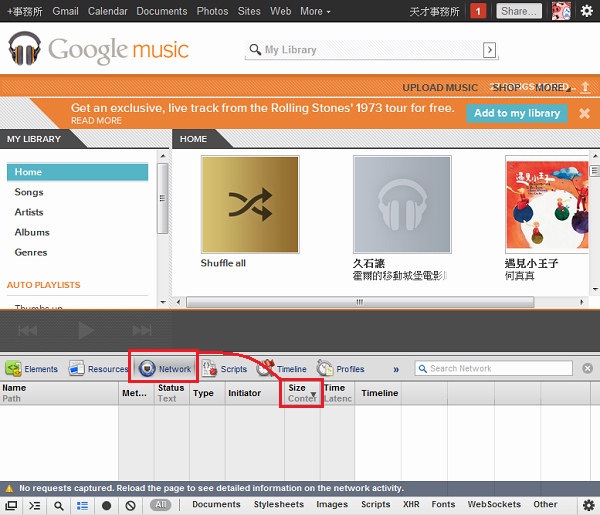600x515 pixels.
Task: Click the Shuffle all gold tile
Action: 250,204
